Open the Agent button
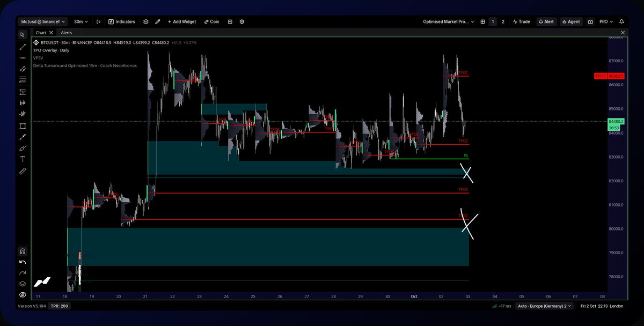The height and width of the screenshot is (326, 644). (571, 22)
